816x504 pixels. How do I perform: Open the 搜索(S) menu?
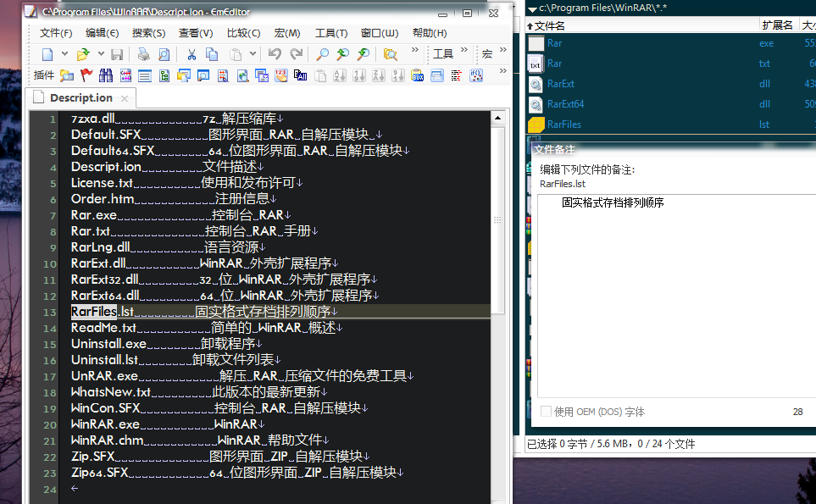149,33
